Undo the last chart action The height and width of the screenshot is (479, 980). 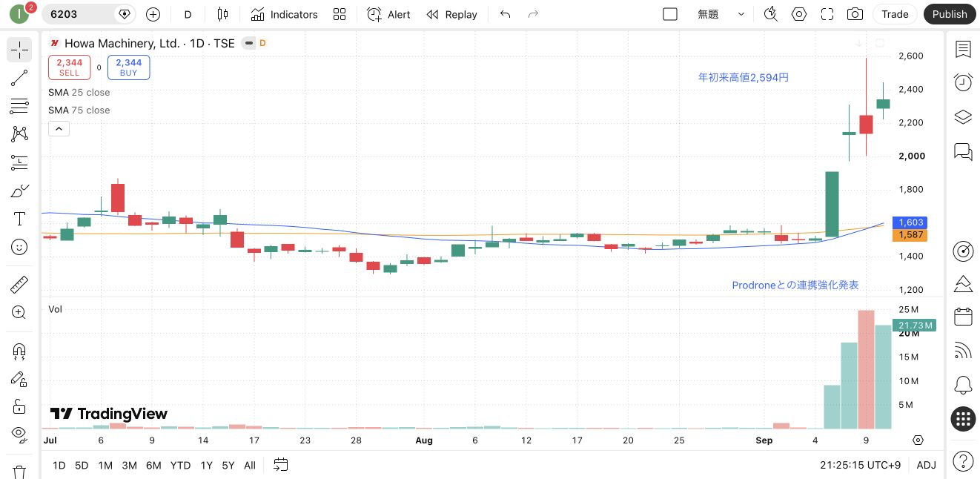tap(506, 14)
